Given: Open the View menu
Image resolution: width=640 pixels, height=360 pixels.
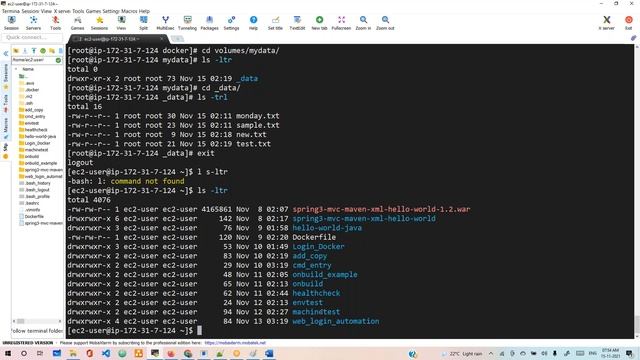Looking at the screenshot, I should click(46, 11).
